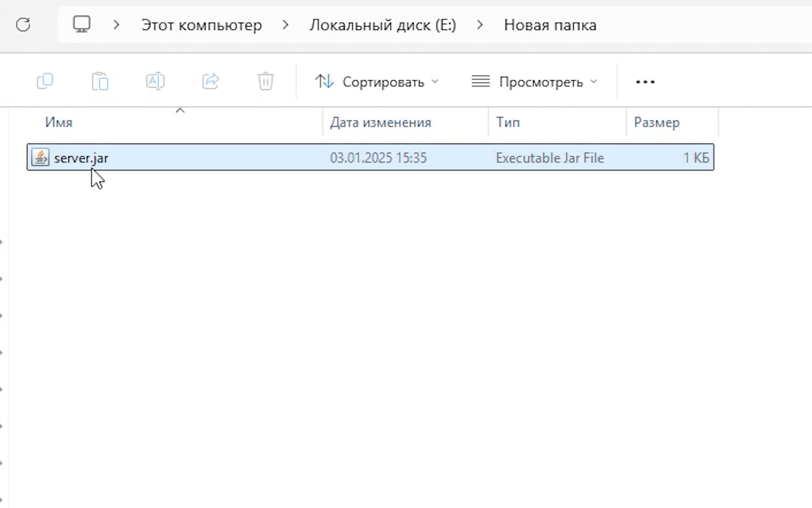The image size is (812, 508).
Task: Click the Delete trash can icon
Action: coord(265,81)
